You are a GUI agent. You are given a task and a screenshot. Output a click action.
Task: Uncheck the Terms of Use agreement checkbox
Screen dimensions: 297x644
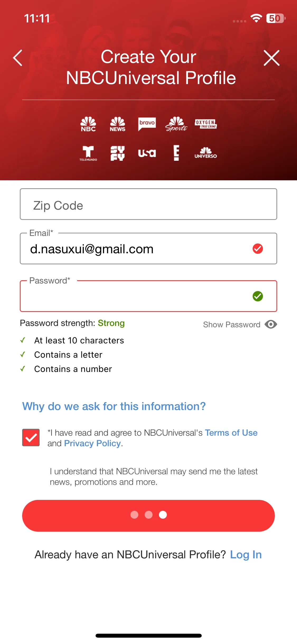(31, 438)
